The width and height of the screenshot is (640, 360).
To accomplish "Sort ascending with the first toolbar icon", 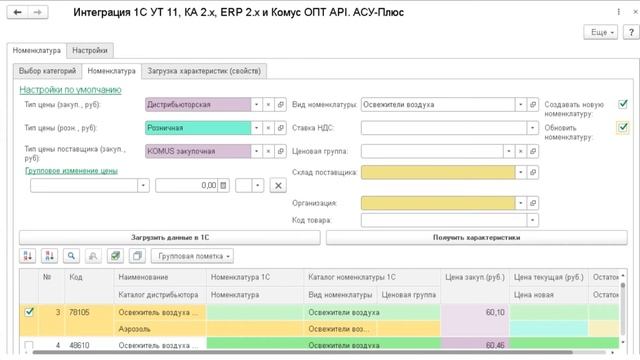I will click(x=28, y=256).
